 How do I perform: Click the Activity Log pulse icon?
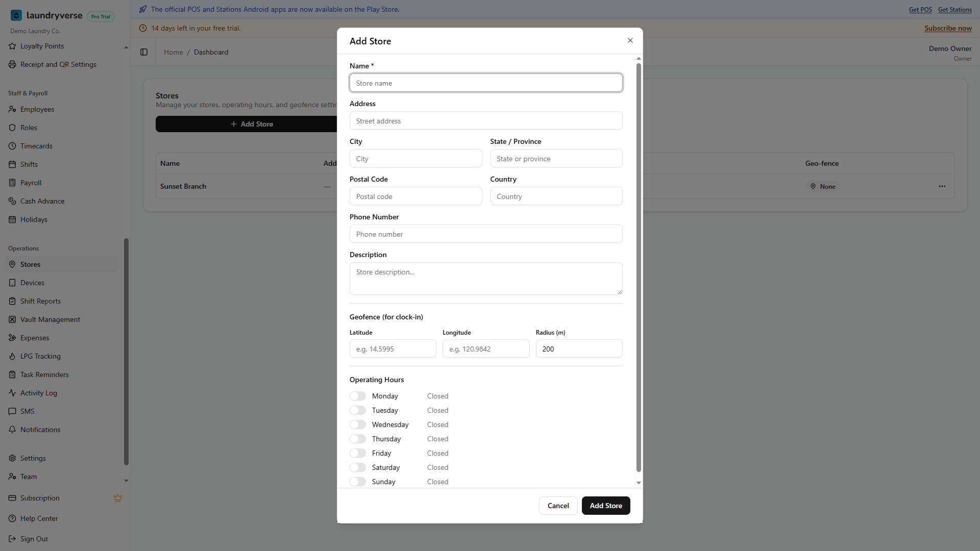[12, 393]
